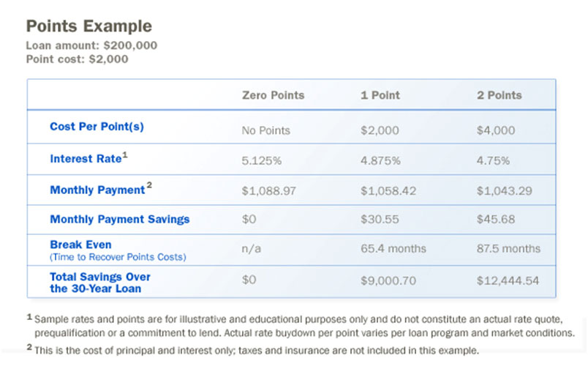The image size is (588, 369).
Task: Click the Monthly Payment Savings label
Action: [x=120, y=219]
